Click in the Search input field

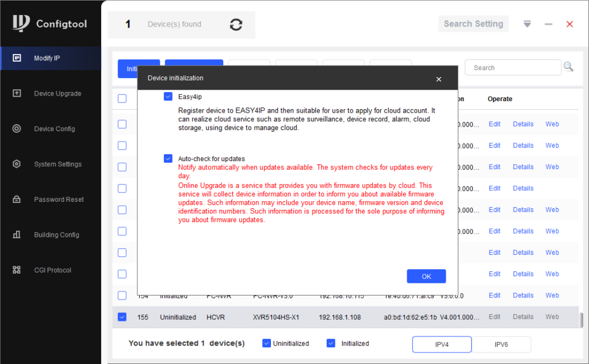[x=512, y=68]
